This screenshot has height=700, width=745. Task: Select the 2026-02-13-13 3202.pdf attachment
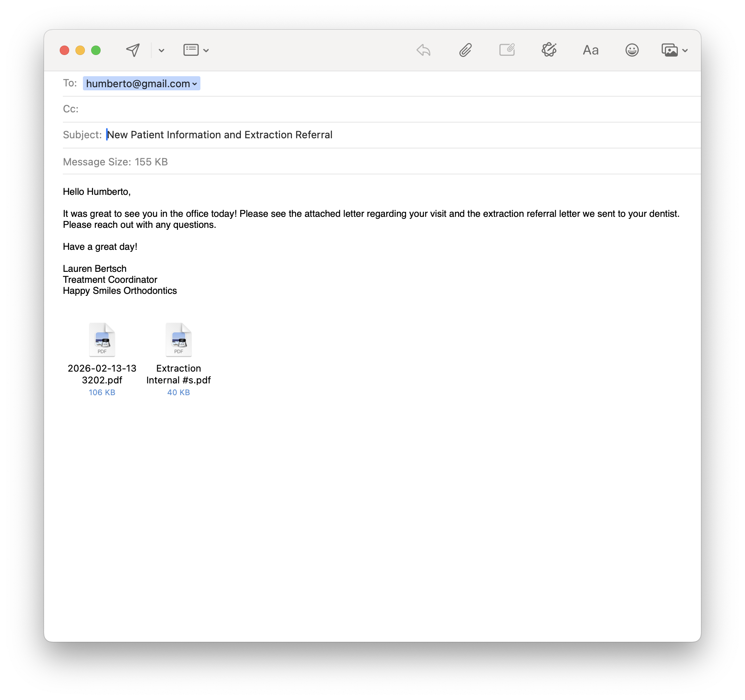[102, 359]
